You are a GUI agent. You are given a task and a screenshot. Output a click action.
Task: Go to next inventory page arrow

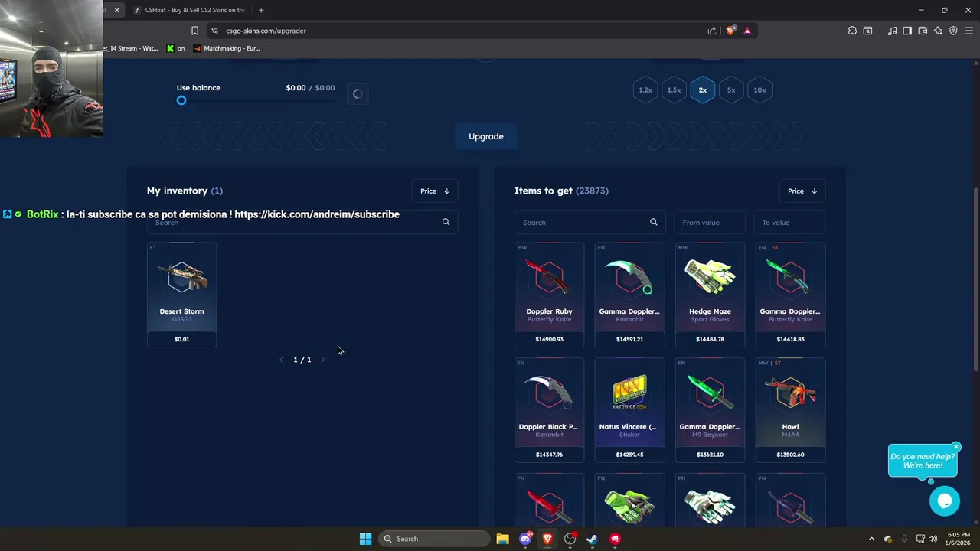[323, 360]
